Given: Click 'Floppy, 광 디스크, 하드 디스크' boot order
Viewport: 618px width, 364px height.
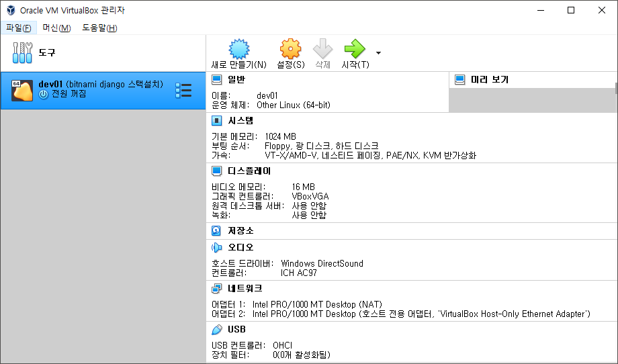Looking at the screenshot, I should 322,146.
